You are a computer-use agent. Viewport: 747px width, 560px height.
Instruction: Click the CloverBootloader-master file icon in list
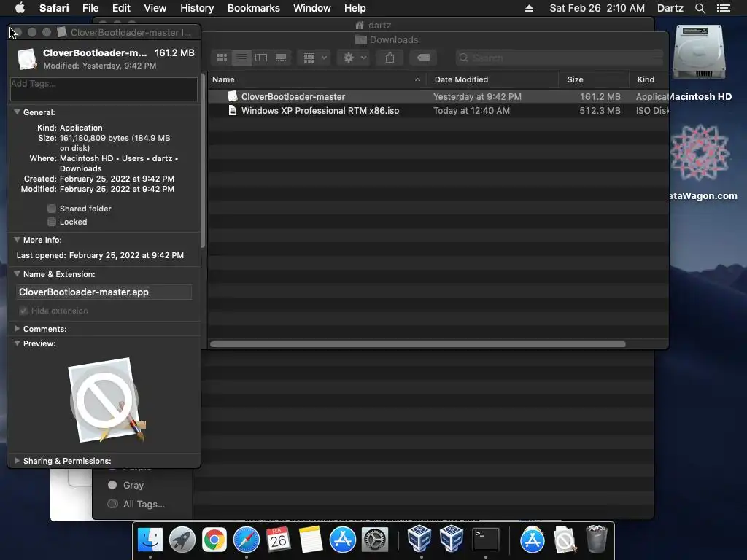tap(233, 96)
